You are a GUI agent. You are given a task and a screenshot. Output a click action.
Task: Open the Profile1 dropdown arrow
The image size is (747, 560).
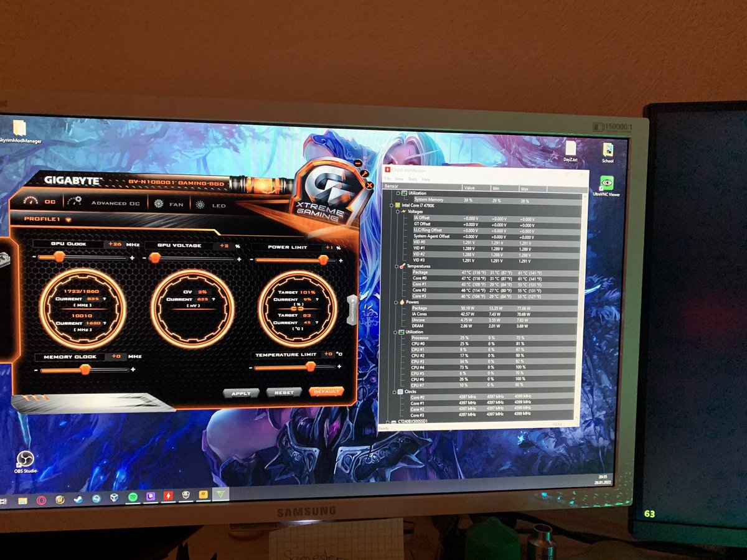[68, 219]
